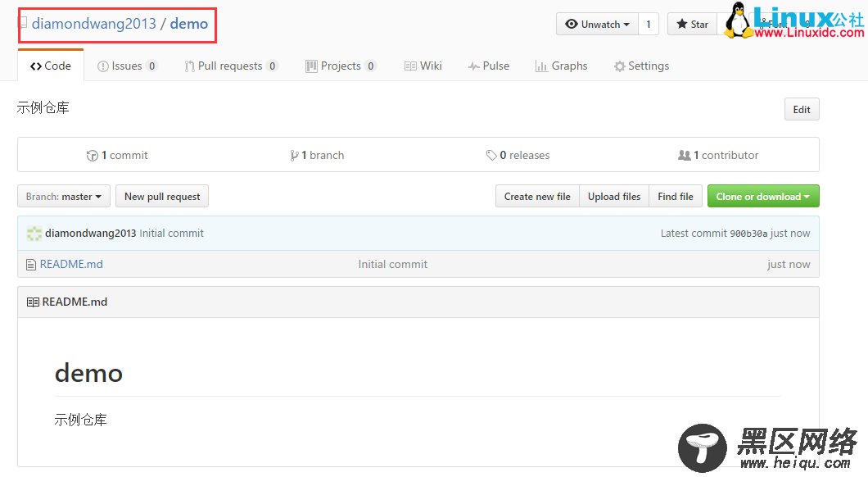This screenshot has width=868, height=477.
Task: Click the eye icon on Unwatch
Action: pyautogui.click(x=572, y=24)
